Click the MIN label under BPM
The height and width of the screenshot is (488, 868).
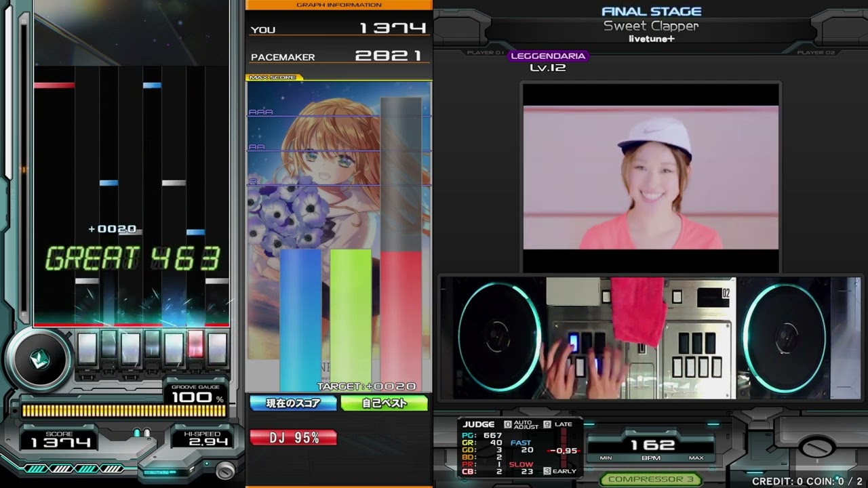pos(606,458)
